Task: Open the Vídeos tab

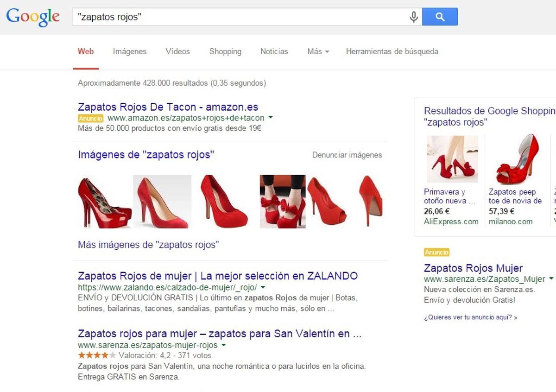Action: tap(177, 51)
